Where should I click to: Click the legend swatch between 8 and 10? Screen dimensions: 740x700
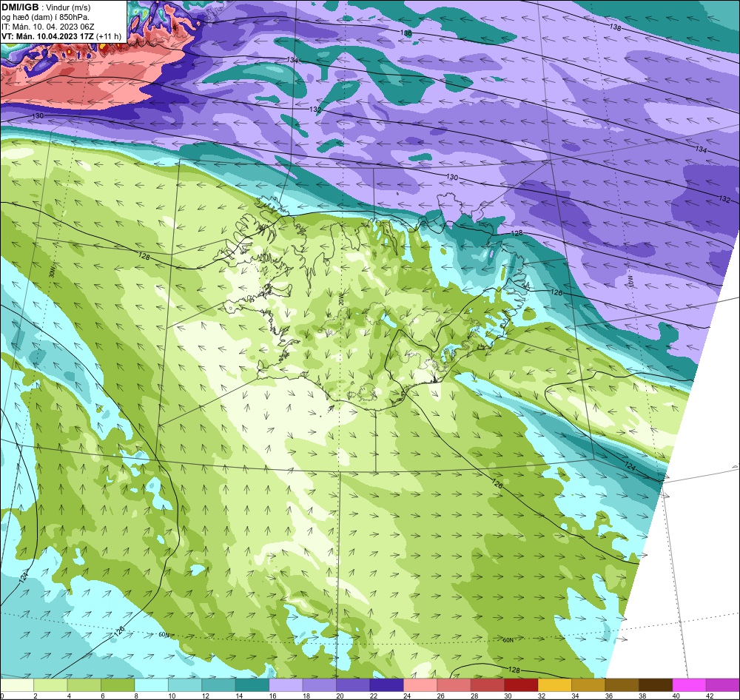point(152,684)
